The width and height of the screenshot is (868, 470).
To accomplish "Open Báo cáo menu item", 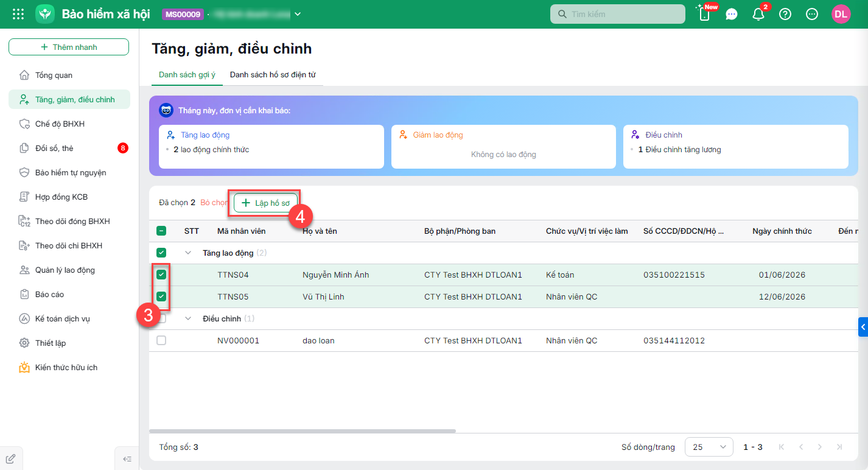I will coord(69,294).
